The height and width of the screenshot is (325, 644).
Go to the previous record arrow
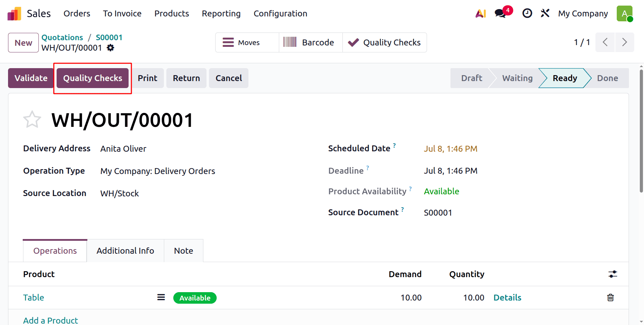click(605, 42)
